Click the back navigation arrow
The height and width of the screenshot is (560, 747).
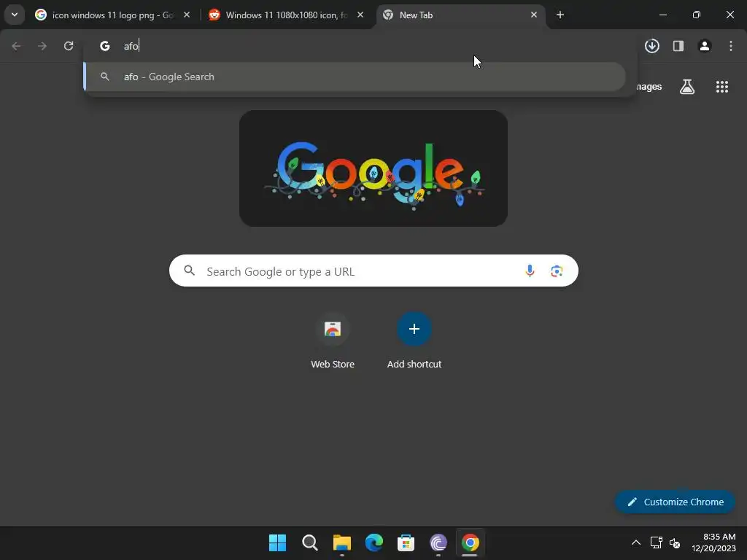pyautogui.click(x=16, y=46)
